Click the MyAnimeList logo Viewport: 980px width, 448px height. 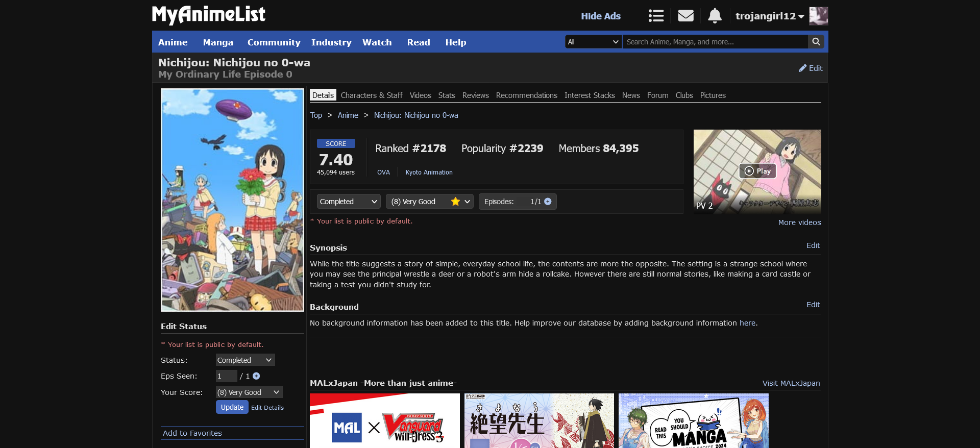(209, 15)
